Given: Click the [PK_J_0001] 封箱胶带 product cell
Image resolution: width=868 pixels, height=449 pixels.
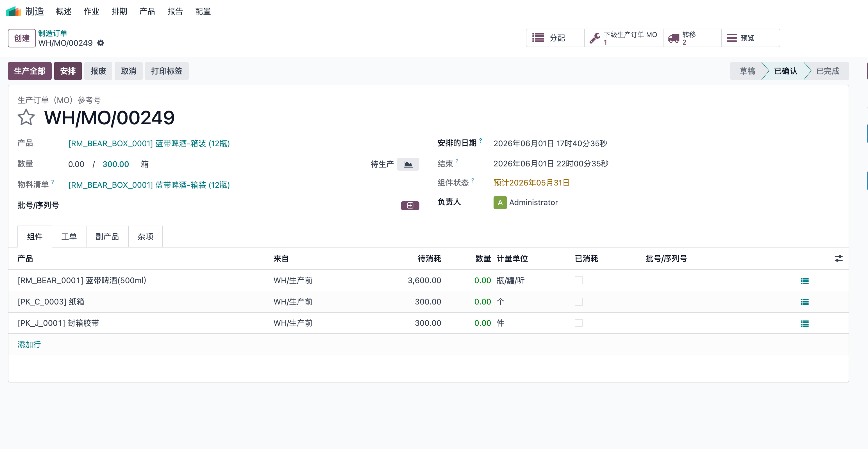Looking at the screenshot, I should [58, 323].
